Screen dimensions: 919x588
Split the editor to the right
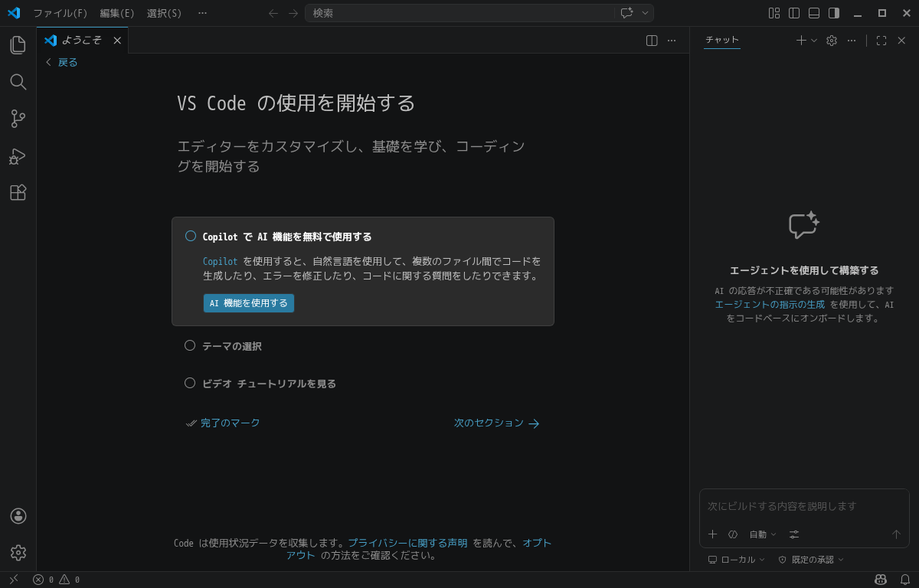pos(652,41)
